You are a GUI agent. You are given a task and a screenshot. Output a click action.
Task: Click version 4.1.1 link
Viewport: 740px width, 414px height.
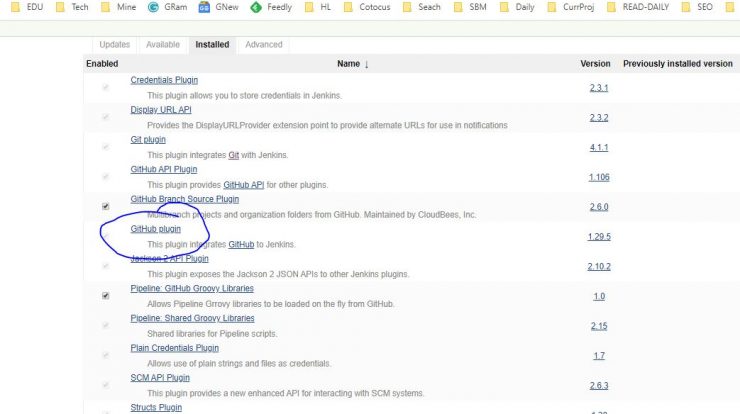click(x=599, y=147)
